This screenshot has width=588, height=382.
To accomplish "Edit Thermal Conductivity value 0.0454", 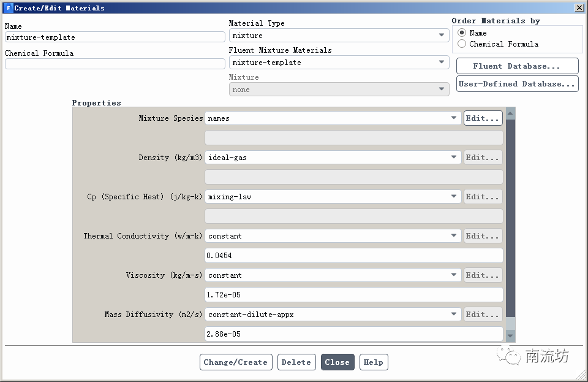I will tap(353, 256).
